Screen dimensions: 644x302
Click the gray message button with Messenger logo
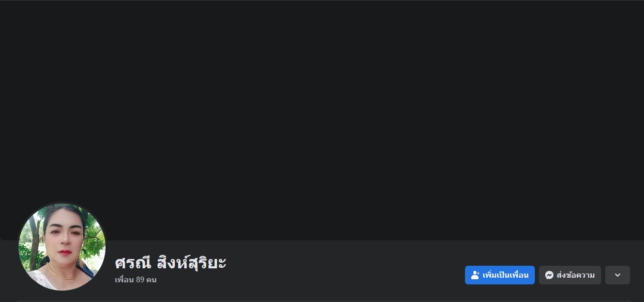click(570, 275)
